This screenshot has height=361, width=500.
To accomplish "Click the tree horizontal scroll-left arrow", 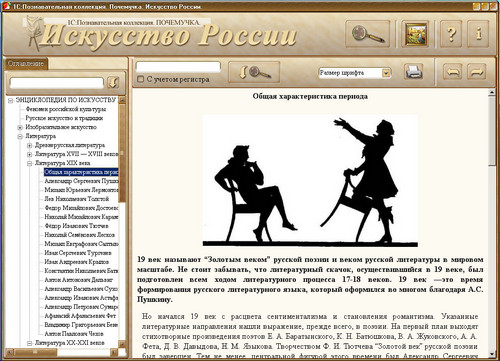I will [9, 352].
